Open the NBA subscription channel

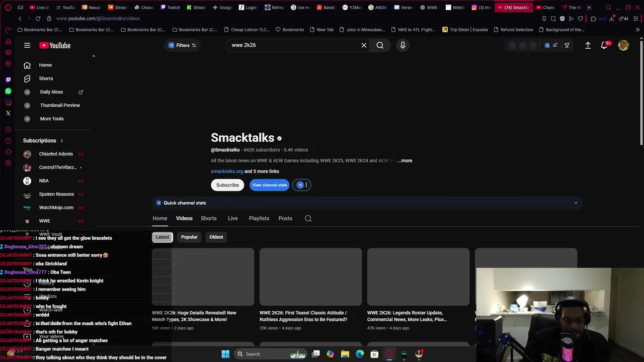pyautogui.click(x=44, y=180)
